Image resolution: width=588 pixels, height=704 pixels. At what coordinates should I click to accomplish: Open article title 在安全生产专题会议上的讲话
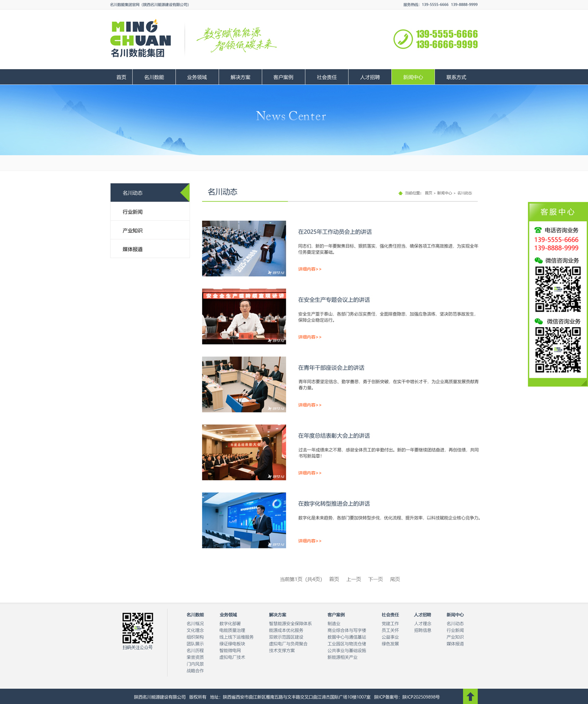coord(334,300)
